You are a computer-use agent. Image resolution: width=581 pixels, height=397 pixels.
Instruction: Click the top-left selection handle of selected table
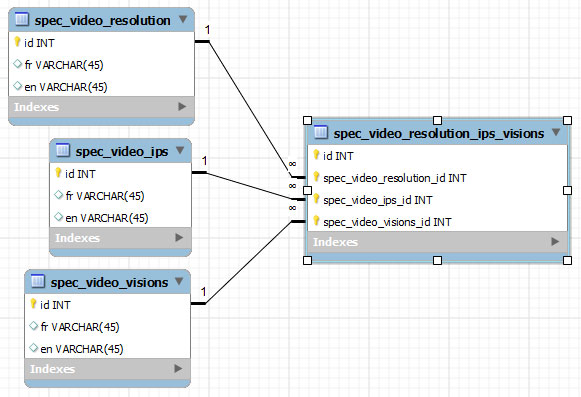(x=307, y=120)
